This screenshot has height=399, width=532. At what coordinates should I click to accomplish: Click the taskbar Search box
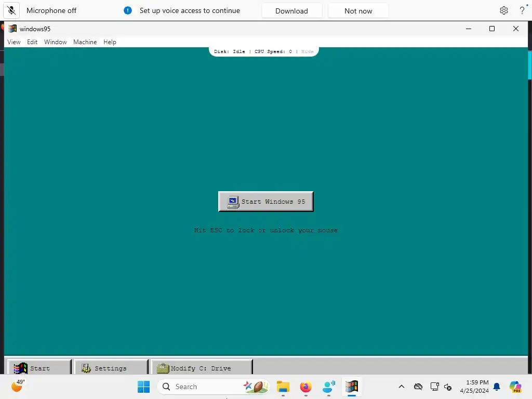tap(214, 387)
